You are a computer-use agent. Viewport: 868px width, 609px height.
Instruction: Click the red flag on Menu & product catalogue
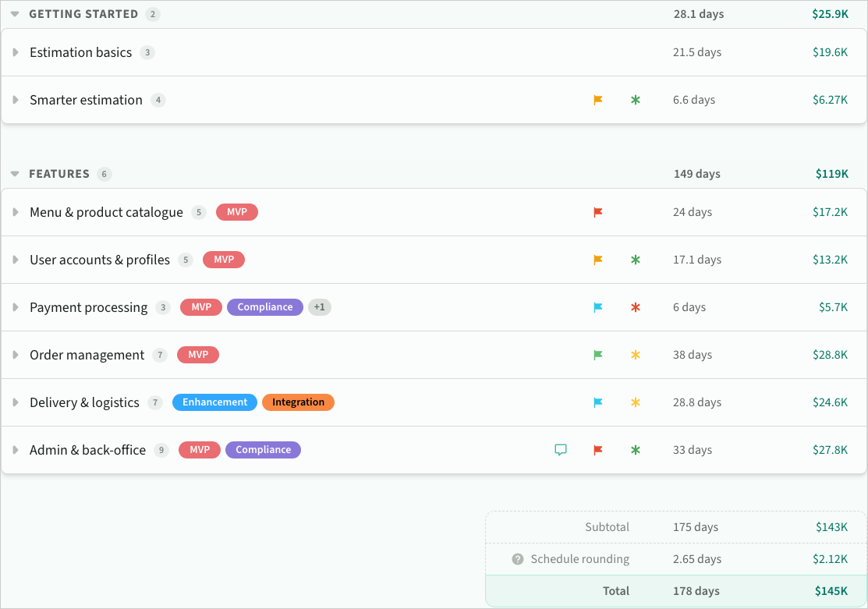tap(598, 212)
